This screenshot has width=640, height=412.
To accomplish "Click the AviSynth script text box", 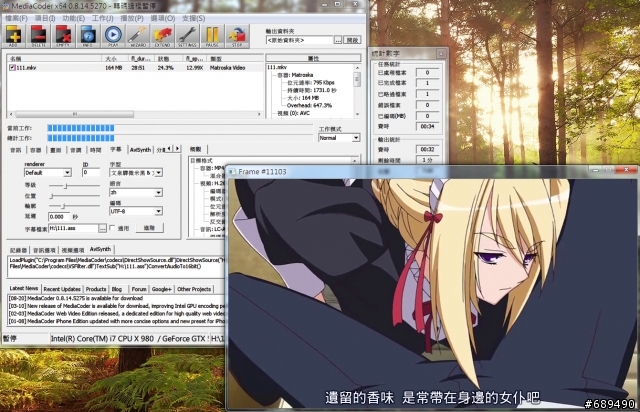I will pos(116,267).
